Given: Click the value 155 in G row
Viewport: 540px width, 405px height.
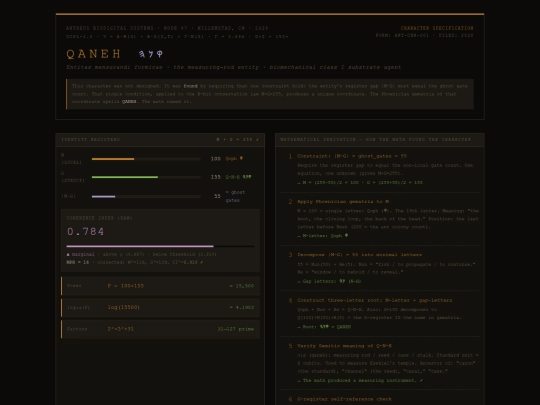Looking at the screenshot, I should click(x=216, y=177).
